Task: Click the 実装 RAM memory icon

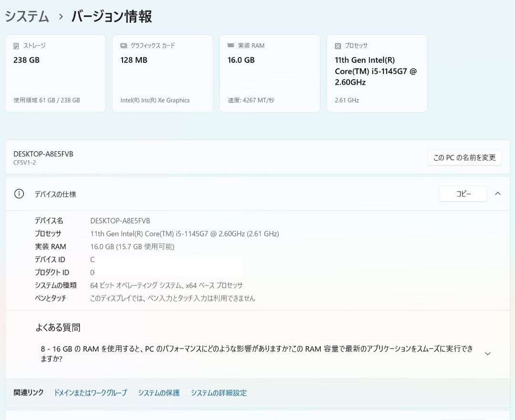Action: pos(231,45)
